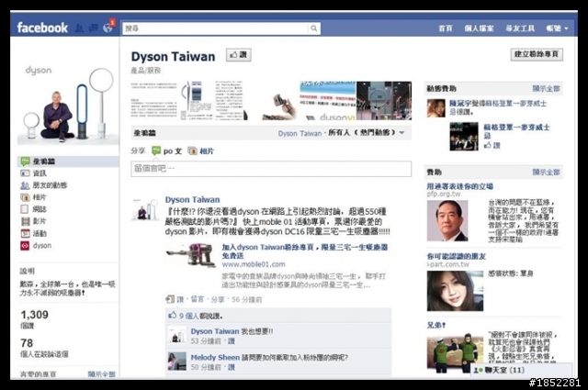Click 分享 under the post
The width and height of the screenshot is (588, 390).
click(218, 299)
